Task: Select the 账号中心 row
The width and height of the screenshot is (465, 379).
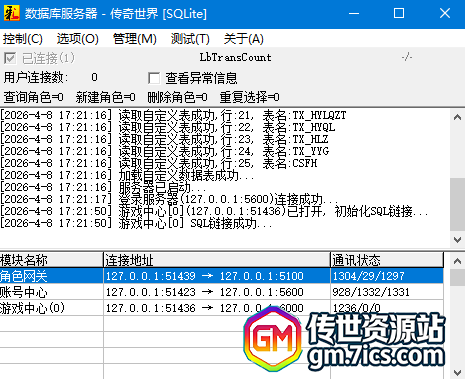Action: coord(222,292)
